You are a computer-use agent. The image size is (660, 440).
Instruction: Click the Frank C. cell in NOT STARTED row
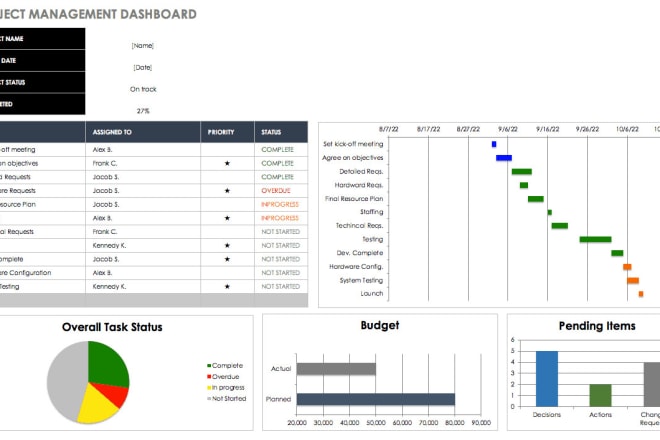coord(143,232)
